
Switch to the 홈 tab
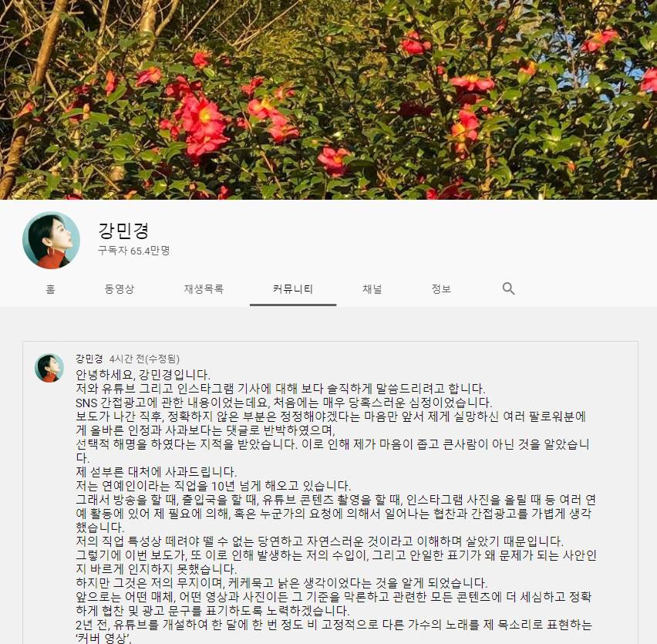tap(50, 288)
